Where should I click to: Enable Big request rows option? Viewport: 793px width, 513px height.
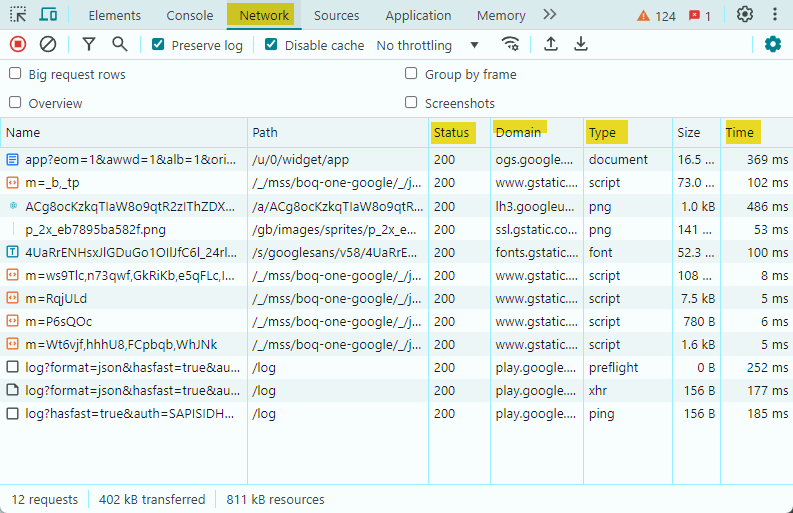point(15,74)
